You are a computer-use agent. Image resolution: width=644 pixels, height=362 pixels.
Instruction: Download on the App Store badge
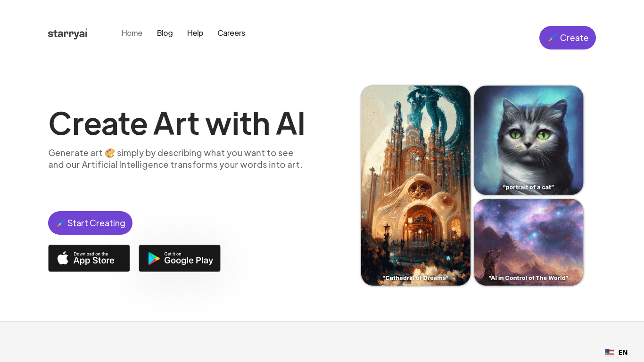[x=89, y=258]
